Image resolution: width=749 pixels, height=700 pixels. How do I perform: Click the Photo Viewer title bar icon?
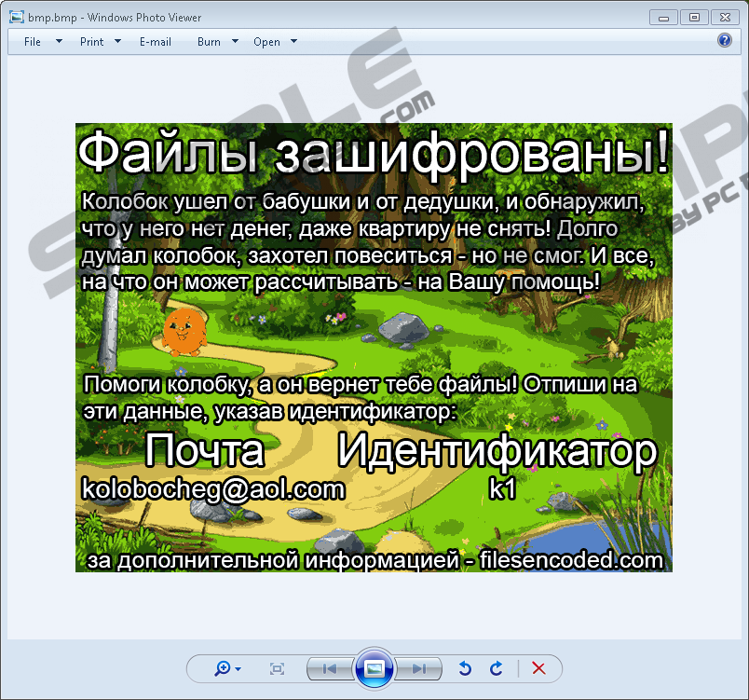16,17
